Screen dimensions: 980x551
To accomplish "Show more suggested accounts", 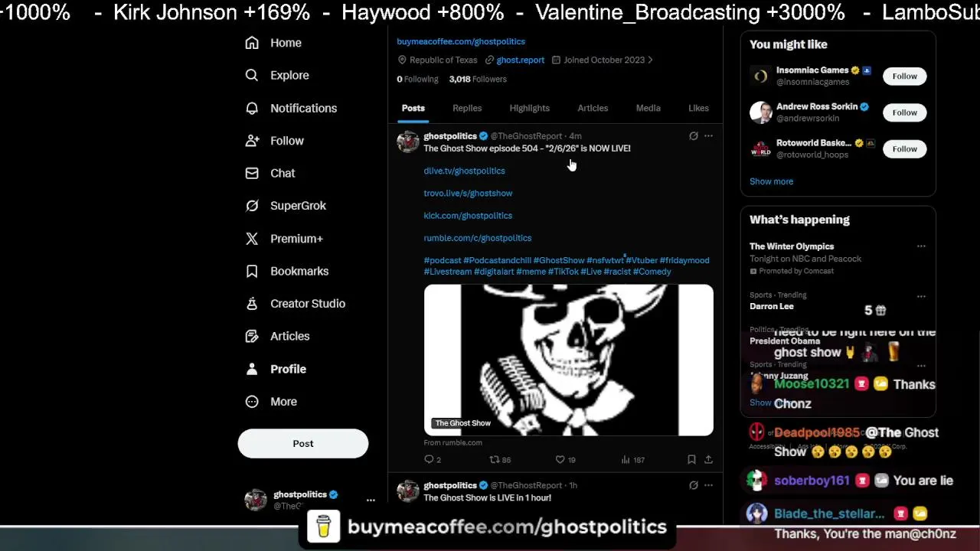I will coord(771,181).
